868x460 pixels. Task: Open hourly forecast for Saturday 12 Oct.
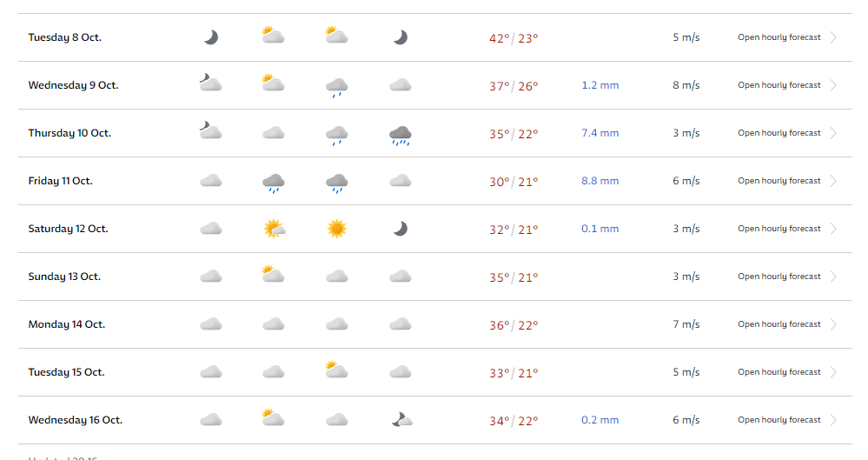pyautogui.click(x=779, y=229)
